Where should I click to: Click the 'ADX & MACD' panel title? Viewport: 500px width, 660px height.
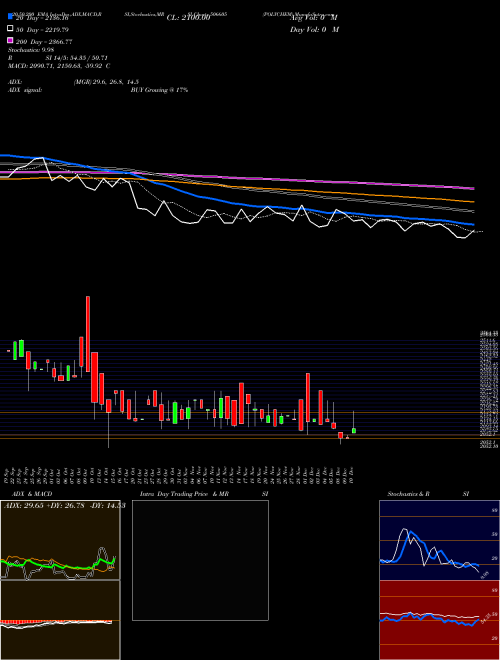[32, 494]
